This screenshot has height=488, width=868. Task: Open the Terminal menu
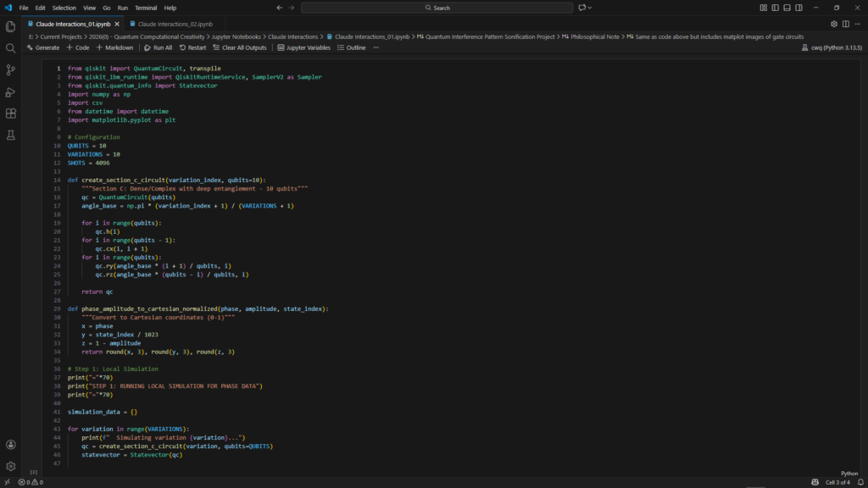coord(145,8)
